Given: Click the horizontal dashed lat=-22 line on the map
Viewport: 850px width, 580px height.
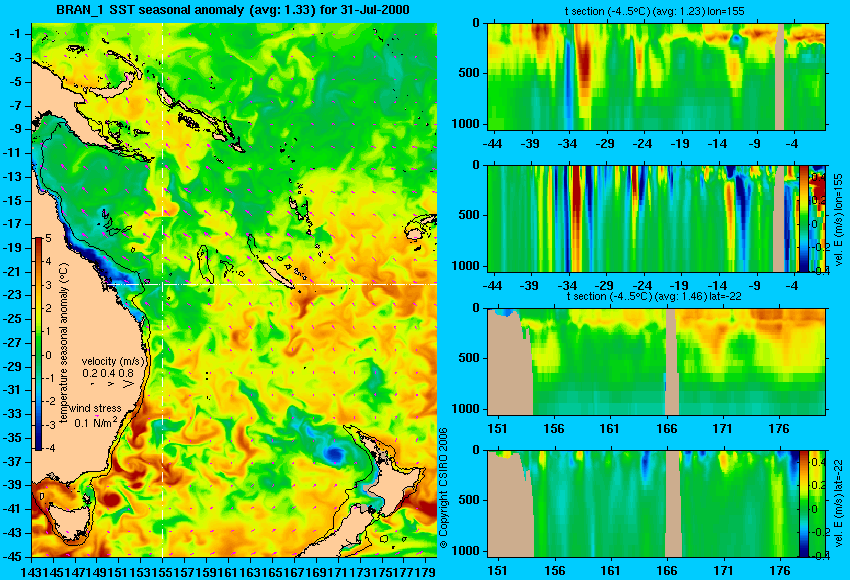Looking at the screenshot, I should (271, 284).
